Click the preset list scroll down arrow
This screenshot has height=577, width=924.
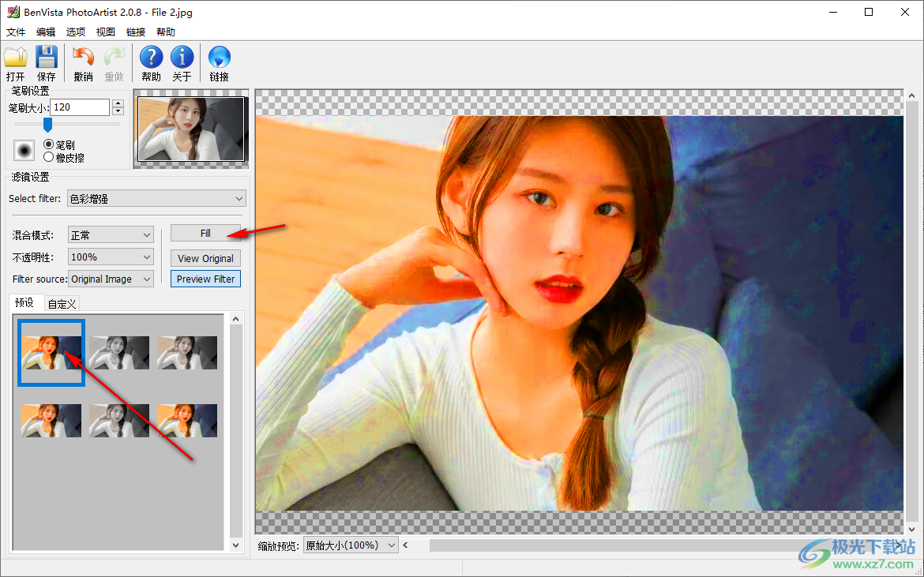click(x=235, y=545)
